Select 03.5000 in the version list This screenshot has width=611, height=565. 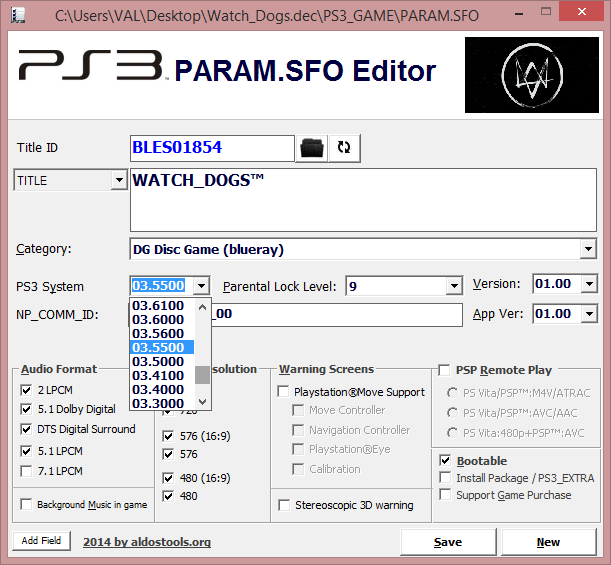click(x=162, y=362)
